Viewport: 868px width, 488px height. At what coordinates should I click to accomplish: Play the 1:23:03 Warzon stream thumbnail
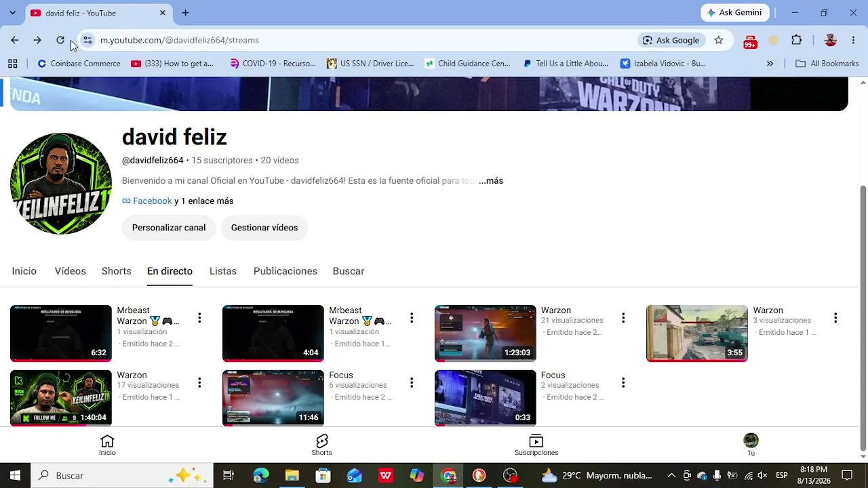pos(486,333)
